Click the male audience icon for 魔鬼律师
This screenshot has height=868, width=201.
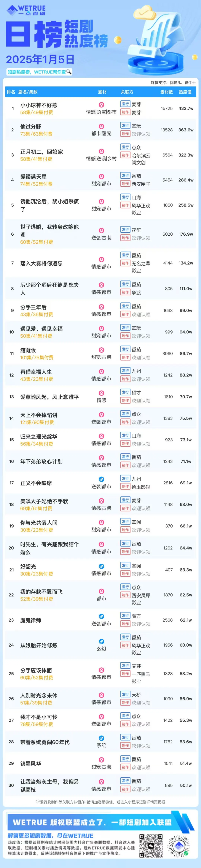[x=101, y=616]
